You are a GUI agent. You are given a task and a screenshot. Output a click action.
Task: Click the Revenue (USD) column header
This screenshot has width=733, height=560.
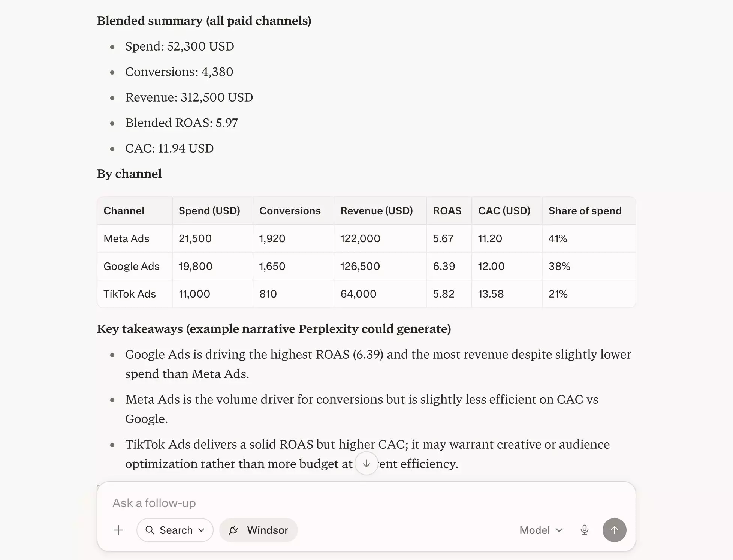(377, 211)
